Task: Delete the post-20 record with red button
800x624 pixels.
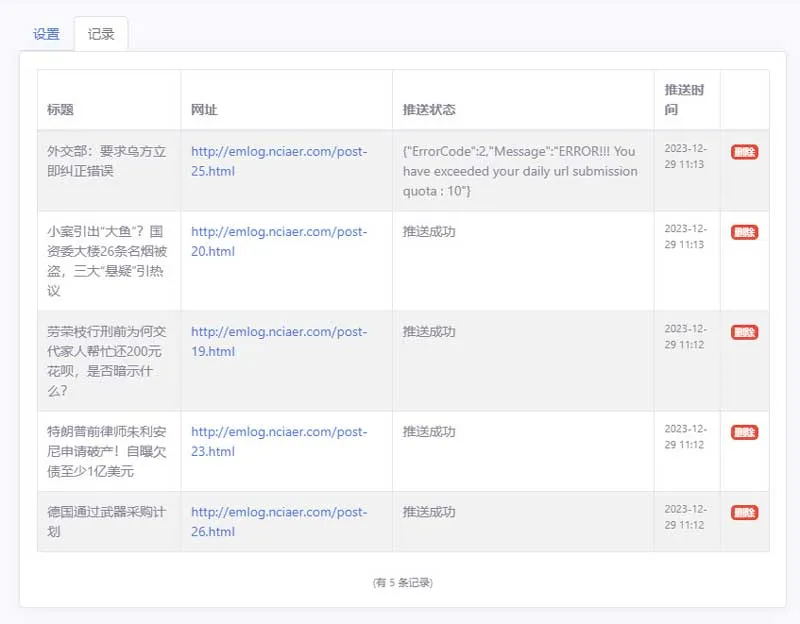Action: tap(744, 232)
